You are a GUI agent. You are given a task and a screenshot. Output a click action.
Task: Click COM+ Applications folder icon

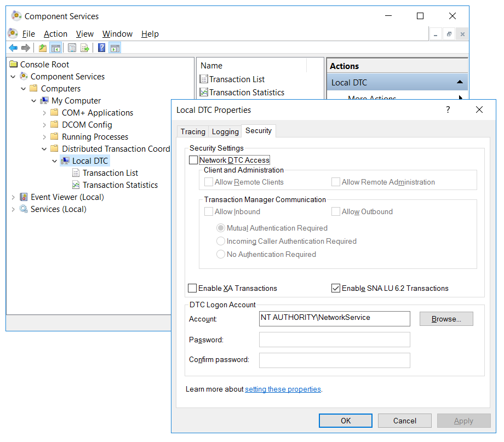[55, 112]
